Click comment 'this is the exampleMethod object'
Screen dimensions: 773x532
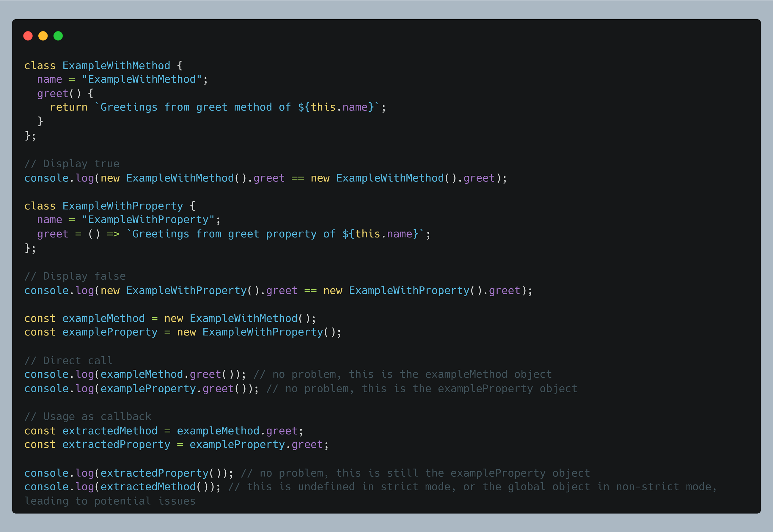click(x=450, y=374)
